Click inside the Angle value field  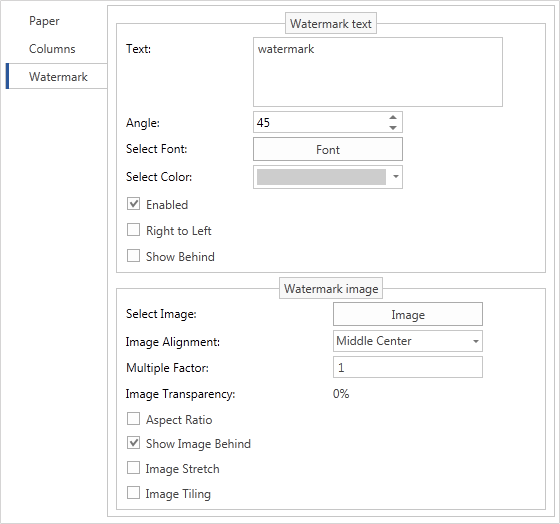pos(320,122)
